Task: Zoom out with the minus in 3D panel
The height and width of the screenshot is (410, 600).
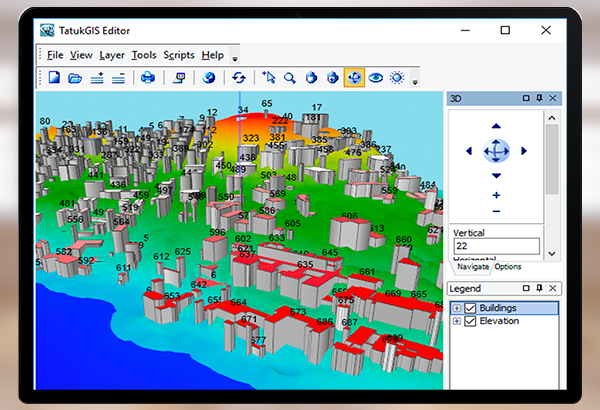Action: click(496, 211)
